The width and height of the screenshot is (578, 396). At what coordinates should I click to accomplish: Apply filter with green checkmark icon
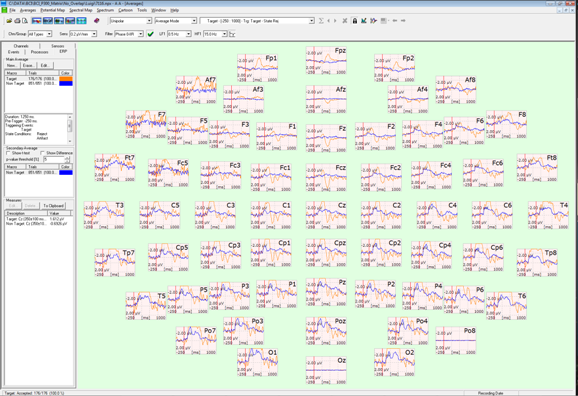[150, 34]
